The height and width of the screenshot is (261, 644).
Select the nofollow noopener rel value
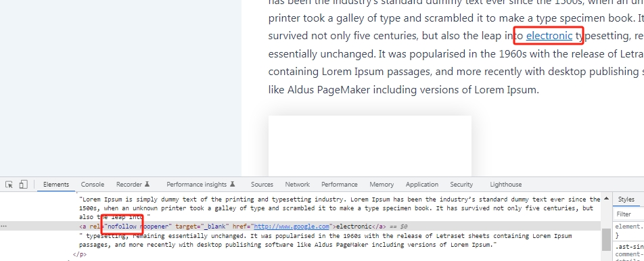138,227
